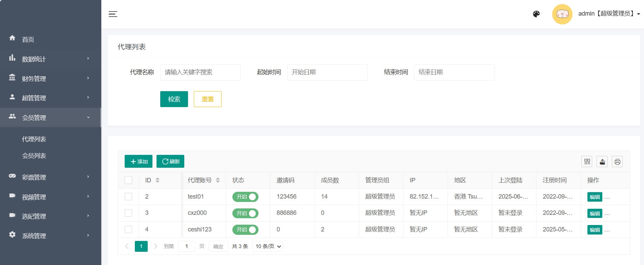Viewport: 644px width, 265px height.
Task: Tick the select-all header checkbox
Action: [x=128, y=180]
